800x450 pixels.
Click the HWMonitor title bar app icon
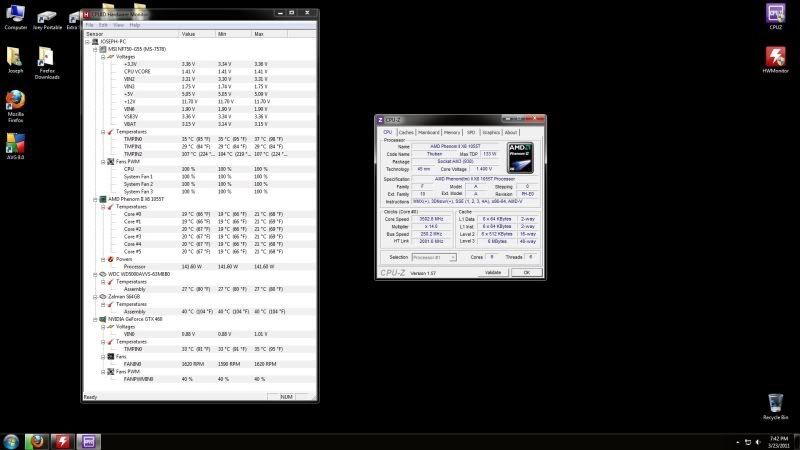[x=86, y=14]
